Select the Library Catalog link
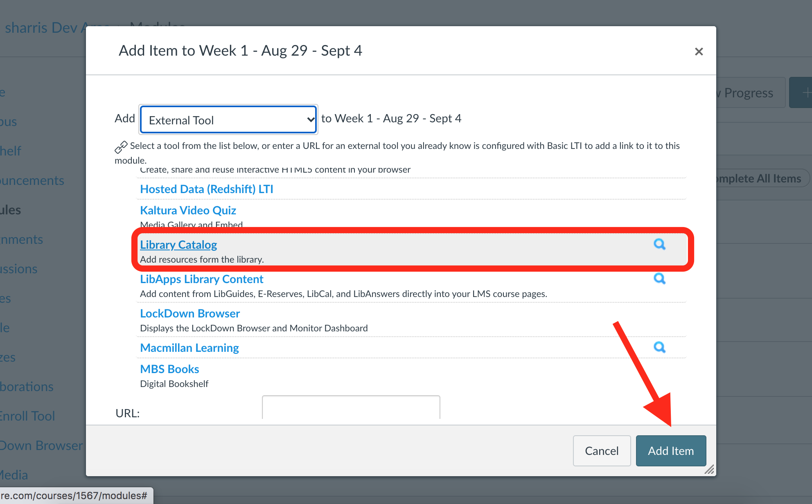Screen dimensions: 812x504 click(178, 245)
